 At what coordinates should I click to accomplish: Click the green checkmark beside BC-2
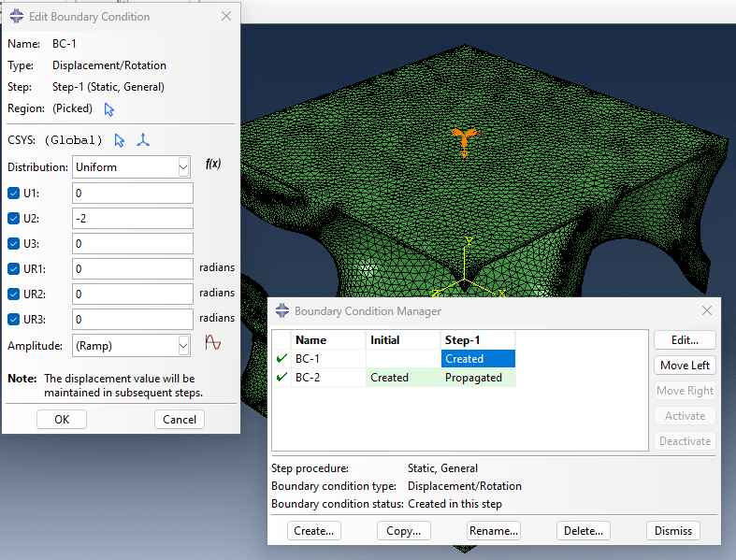click(x=281, y=377)
